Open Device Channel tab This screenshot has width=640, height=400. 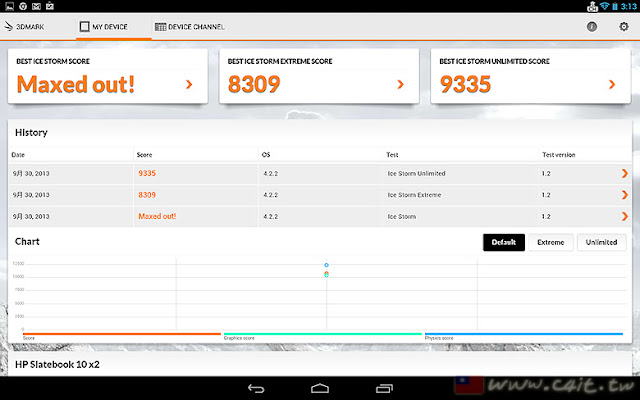pos(190,27)
